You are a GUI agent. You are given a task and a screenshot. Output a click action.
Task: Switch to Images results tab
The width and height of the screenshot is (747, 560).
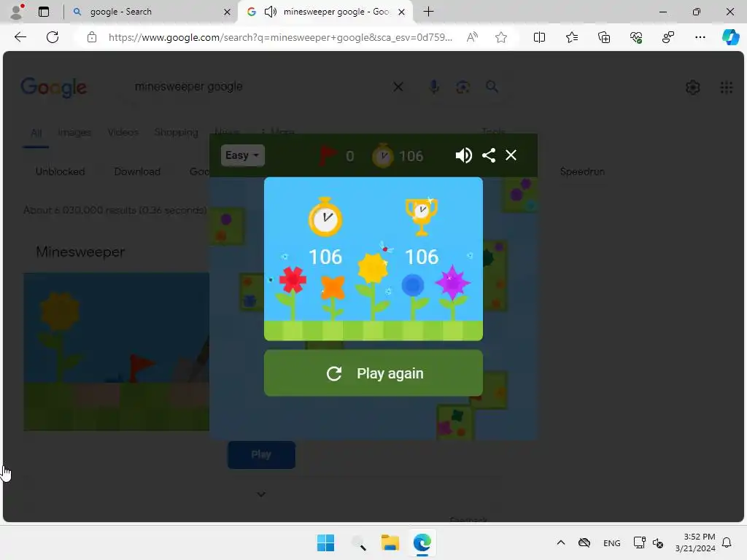(74, 133)
